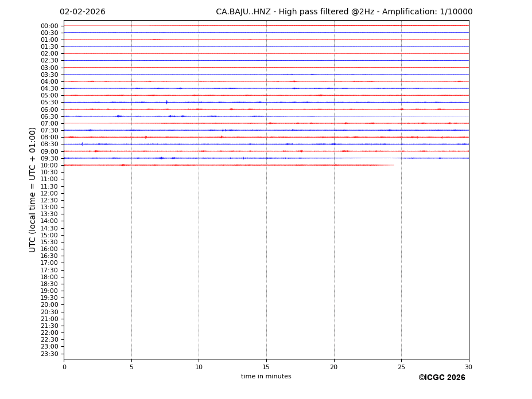
Task: Select the 05:30 time row label
Action: 49,103
